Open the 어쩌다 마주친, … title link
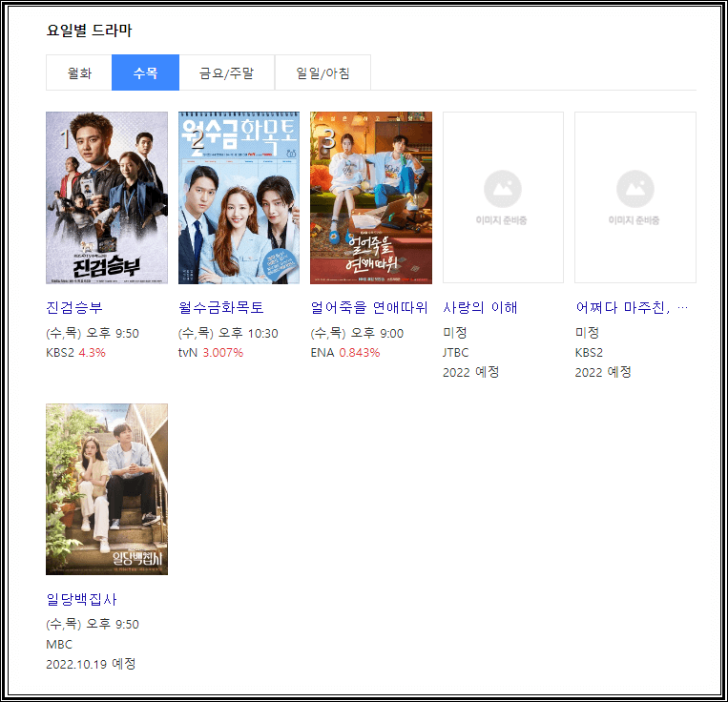This screenshot has width=728, height=702. tap(632, 307)
